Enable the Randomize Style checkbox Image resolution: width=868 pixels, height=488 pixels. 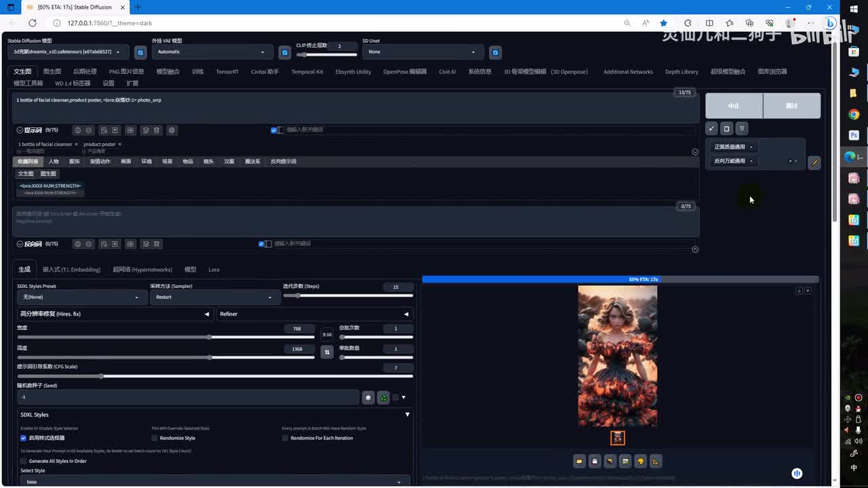pyautogui.click(x=155, y=438)
